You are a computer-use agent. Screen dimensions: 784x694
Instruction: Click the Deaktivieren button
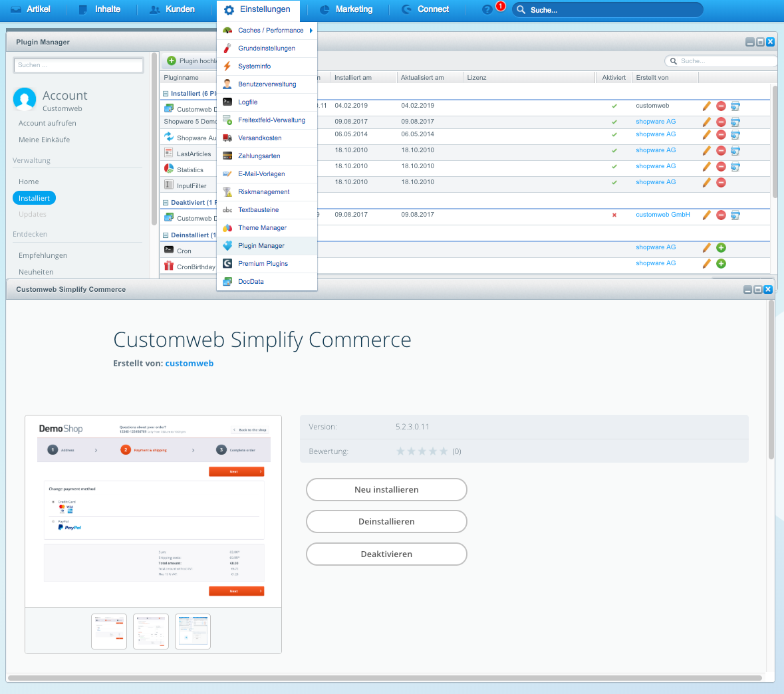click(x=386, y=554)
